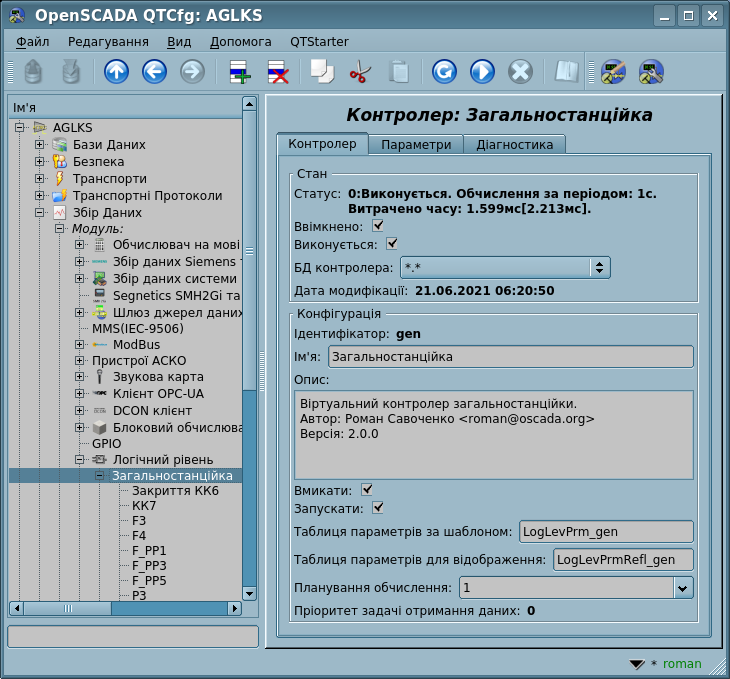730x679 pixels.
Task: Click the Звукова карта microphone icon
Action: (99, 377)
